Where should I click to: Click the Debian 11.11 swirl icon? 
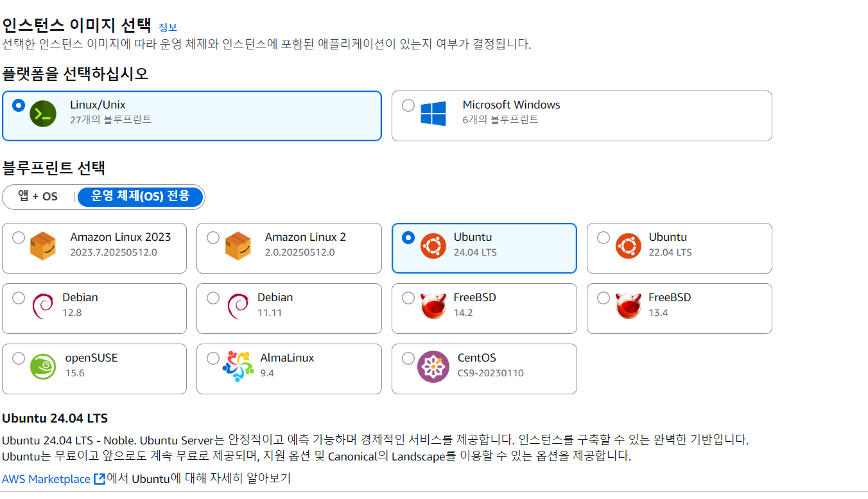click(x=238, y=306)
